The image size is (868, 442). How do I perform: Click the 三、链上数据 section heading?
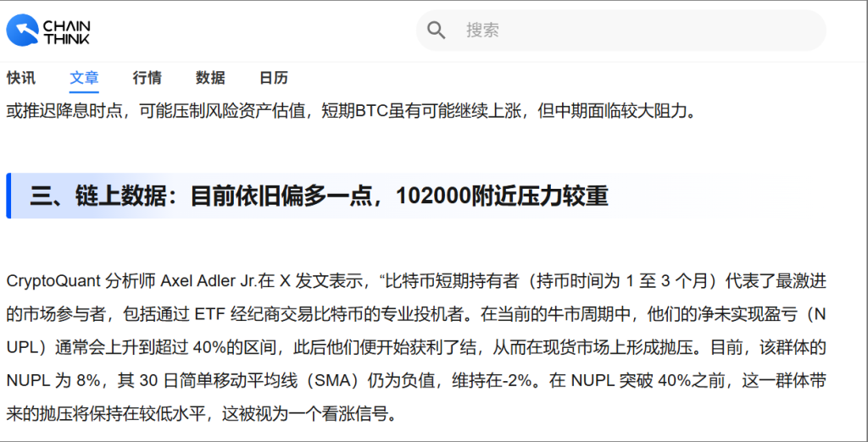pyautogui.click(x=319, y=196)
